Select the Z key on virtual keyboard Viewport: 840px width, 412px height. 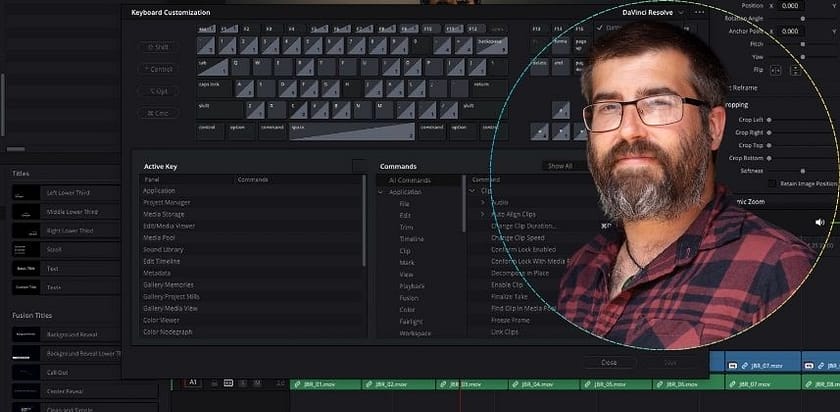[x=255, y=110]
